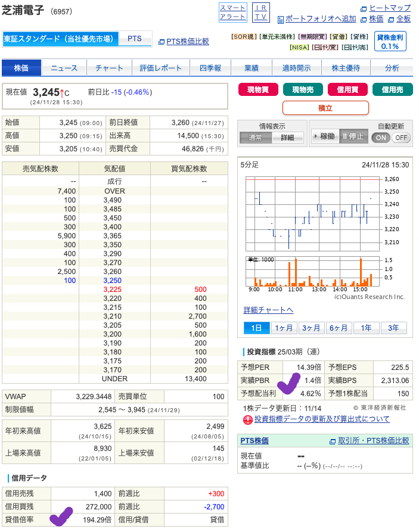Viewport: 419px width, 532px height.
Task: Click the 現物買 button
Action: [x=258, y=89]
